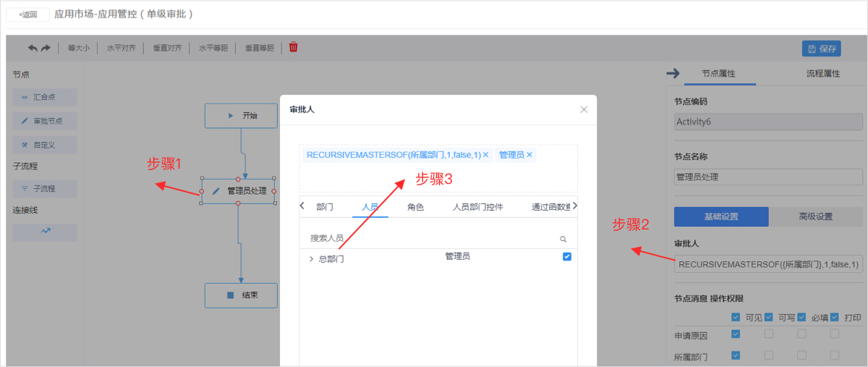The image size is (868, 367).
Task: Remove the 管理员 tag
Action: point(529,155)
